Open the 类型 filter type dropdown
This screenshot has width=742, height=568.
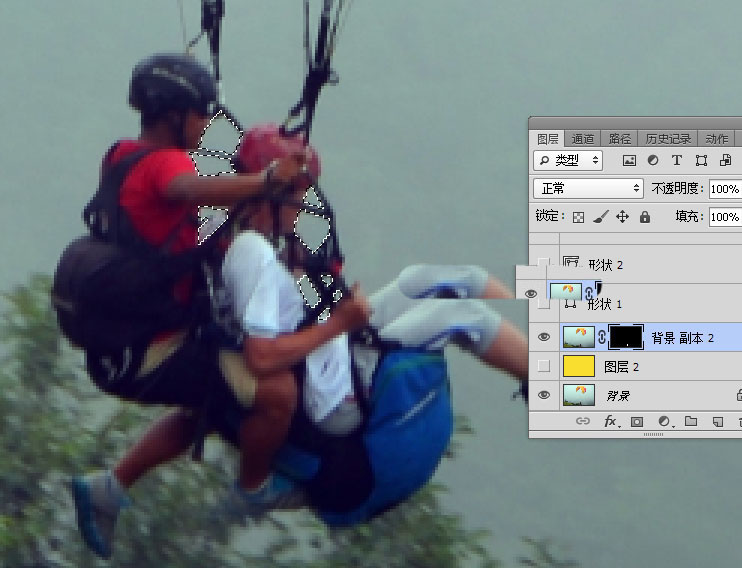click(569, 160)
